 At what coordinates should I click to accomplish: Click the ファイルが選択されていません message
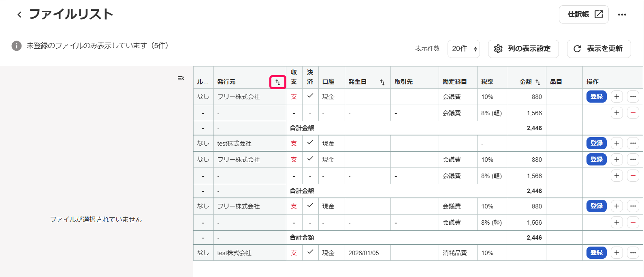[96, 219]
